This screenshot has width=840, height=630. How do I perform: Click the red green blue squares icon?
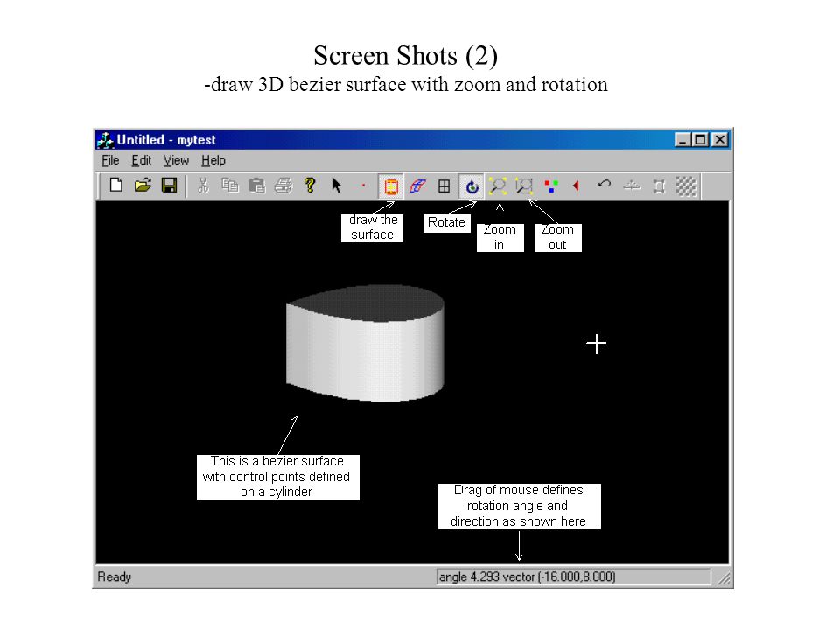click(550, 185)
